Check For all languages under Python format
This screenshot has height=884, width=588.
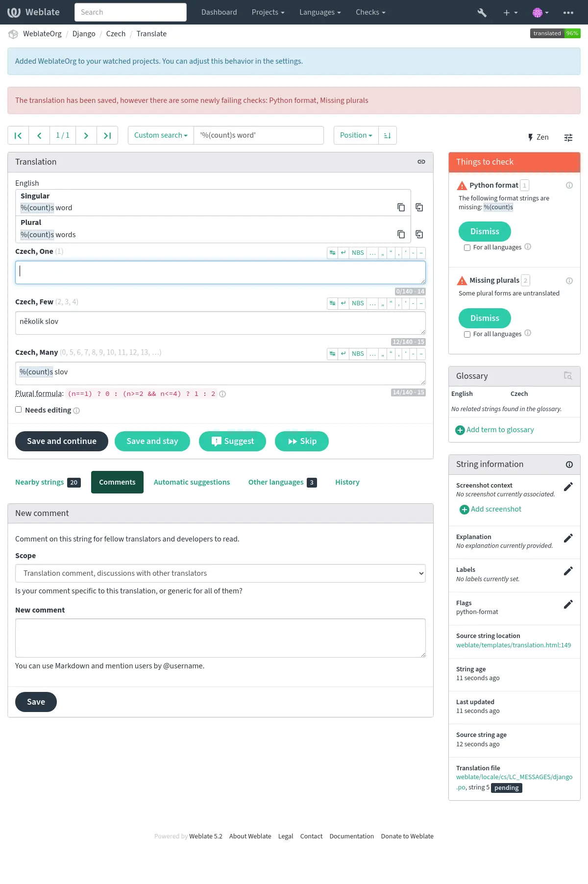point(467,247)
